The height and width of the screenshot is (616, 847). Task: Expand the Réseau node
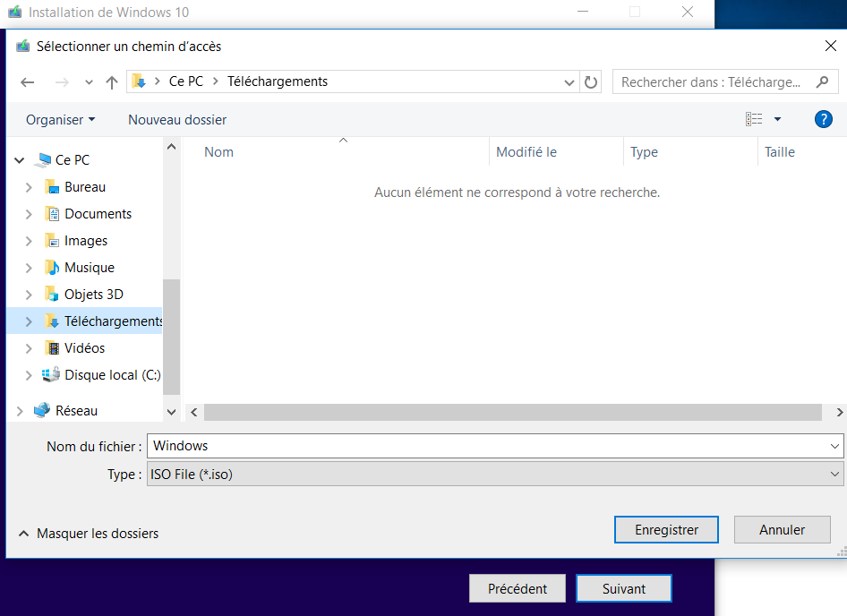click(x=20, y=411)
